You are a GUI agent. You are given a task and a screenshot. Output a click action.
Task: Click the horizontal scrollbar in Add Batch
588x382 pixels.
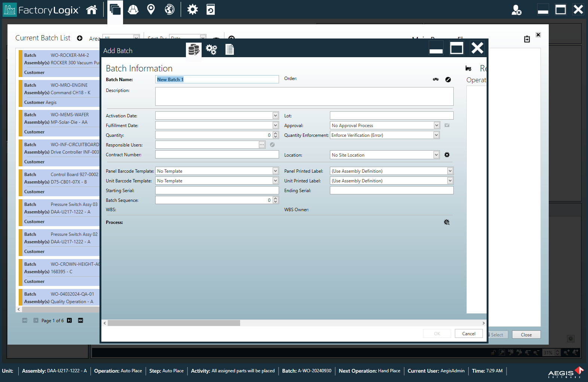click(174, 323)
